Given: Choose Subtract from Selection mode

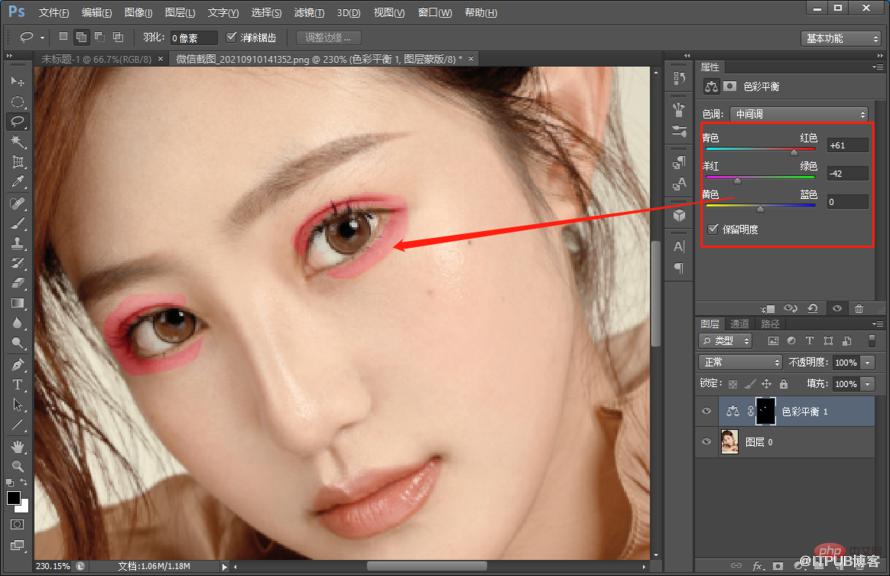Looking at the screenshot, I should (x=99, y=37).
